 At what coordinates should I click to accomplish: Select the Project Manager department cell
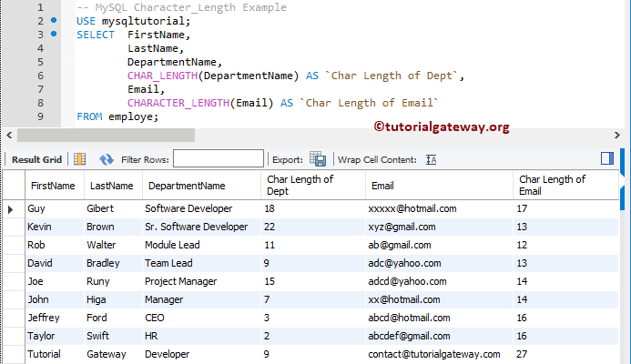[x=180, y=281]
